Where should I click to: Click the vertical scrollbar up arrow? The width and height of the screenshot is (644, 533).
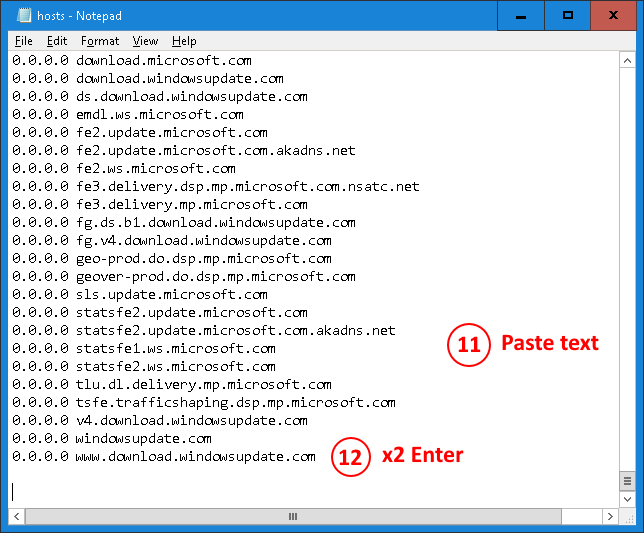[627, 61]
